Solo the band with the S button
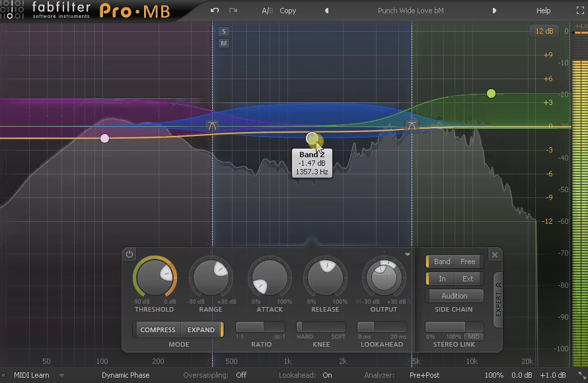Viewport: 588px width, 383px height. click(223, 31)
